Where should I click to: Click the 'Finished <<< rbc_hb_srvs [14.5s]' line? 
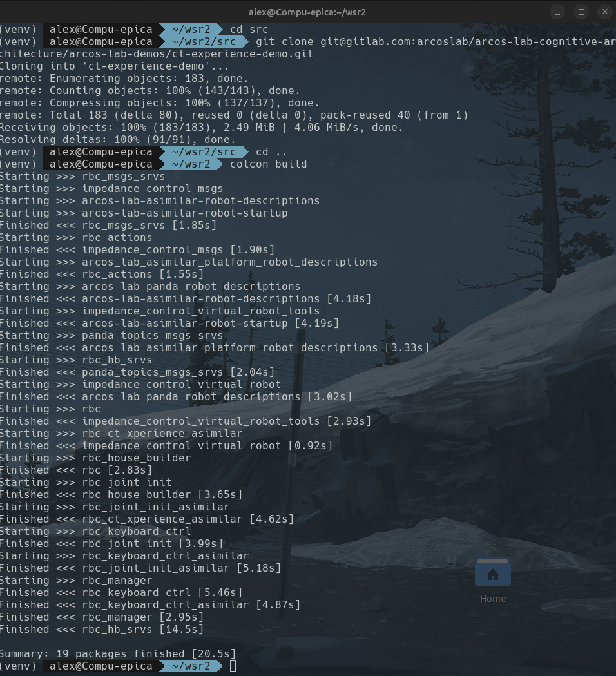click(x=101, y=629)
